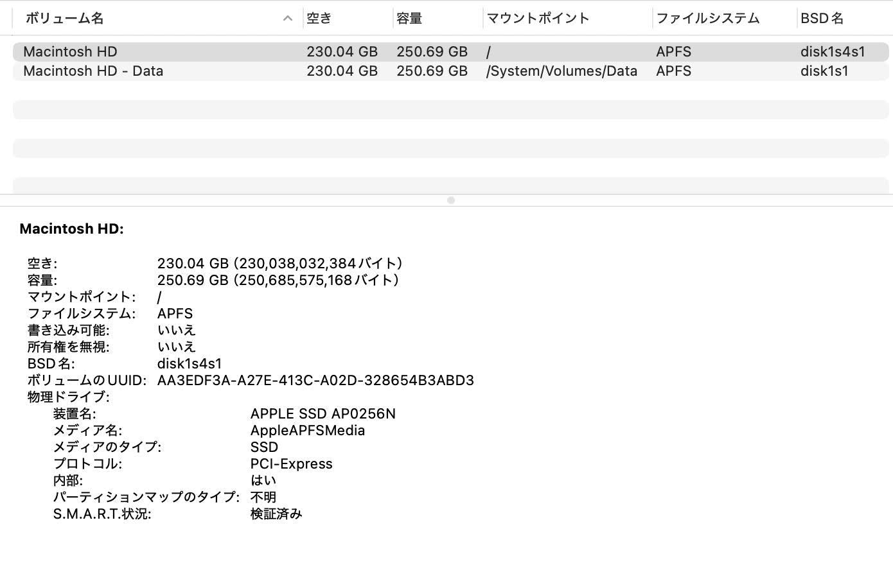The height and width of the screenshot is (588, 893).
Task: Click the /System/Volumes/Data mount point cell
Action: coord(561,71)
